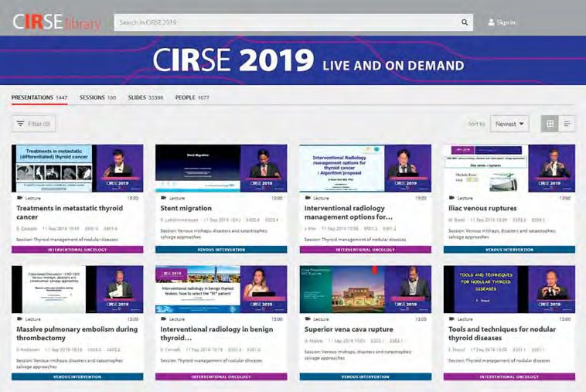Open Interventional radiology in benign thyroid thumbnail
Viewport: 586px width, 392px height.
(x=221, y=289)
